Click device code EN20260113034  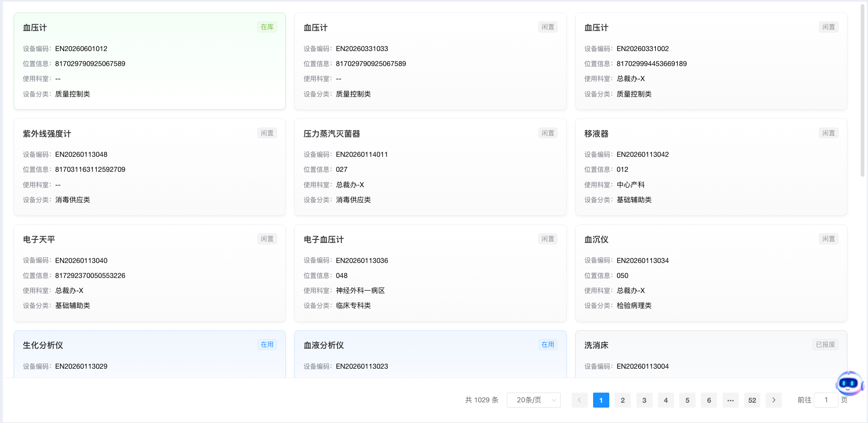tap(642, 261)
